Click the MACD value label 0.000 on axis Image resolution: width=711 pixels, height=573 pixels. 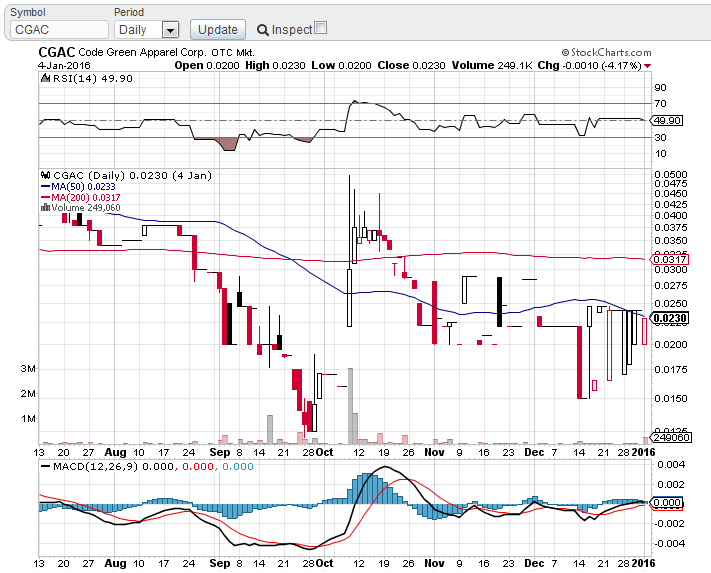coord(667,503)
